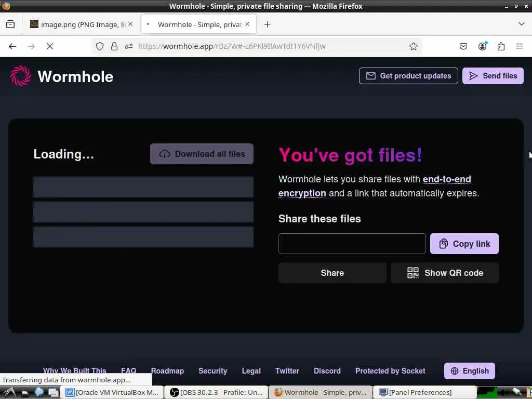Image resolution: width=532 pixels, height=399 pixels.
Task: Open Firefox hamburger application menu
Action: (520, 46)
